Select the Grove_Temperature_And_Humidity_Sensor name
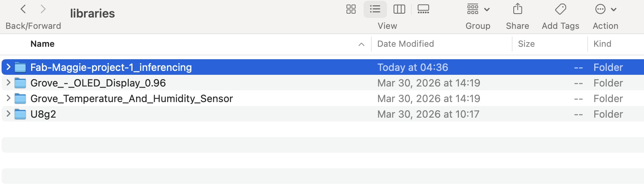The height and width of the screenshot is (187, 644). click(x=131, y=99)
